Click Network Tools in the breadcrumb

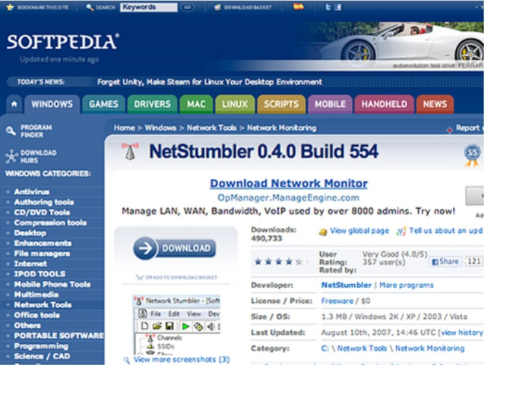(211, 128)
